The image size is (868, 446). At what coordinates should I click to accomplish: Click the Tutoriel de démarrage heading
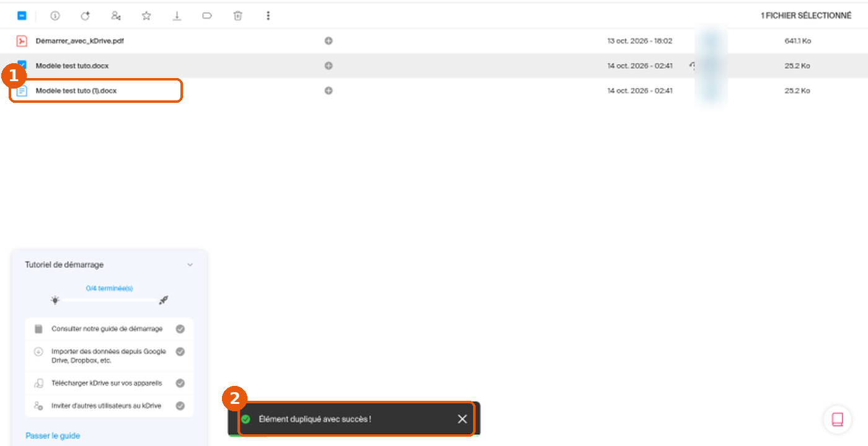click(64, 265)
